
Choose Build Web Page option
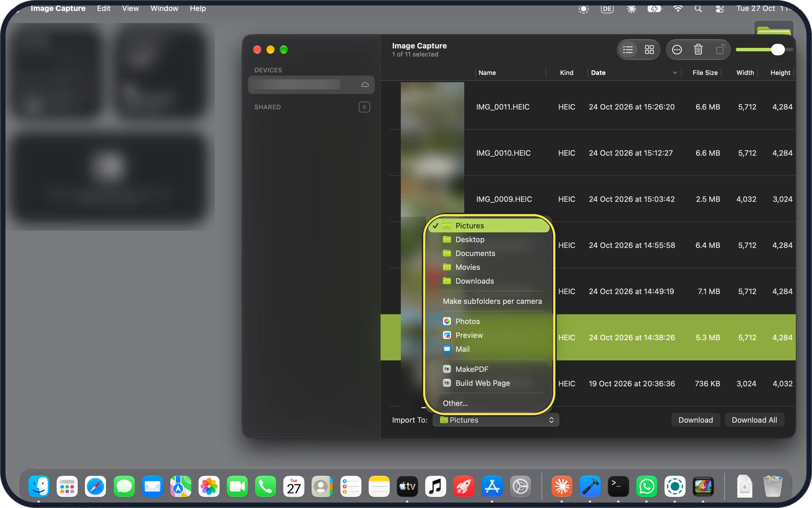489,383
